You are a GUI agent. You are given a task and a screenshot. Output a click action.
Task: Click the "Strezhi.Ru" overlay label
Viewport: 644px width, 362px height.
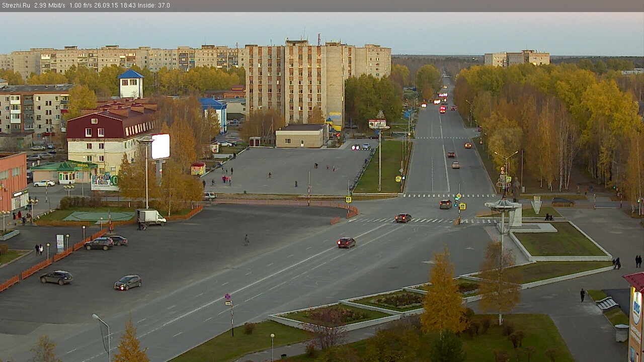[16, 6]
